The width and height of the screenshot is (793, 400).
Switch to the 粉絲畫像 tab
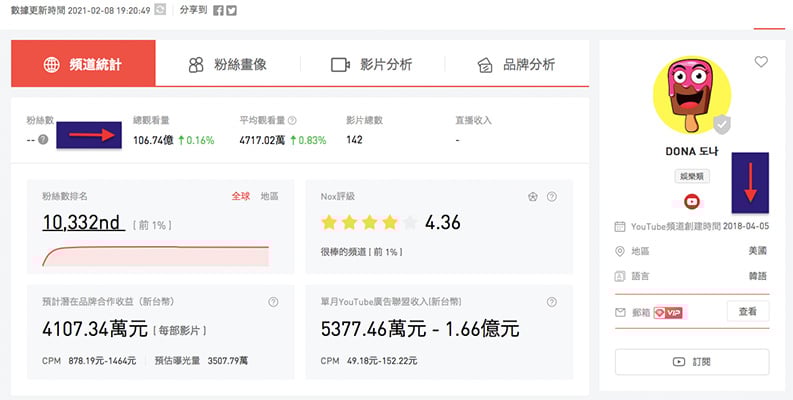pyautogui.click(x=229, y=65)
